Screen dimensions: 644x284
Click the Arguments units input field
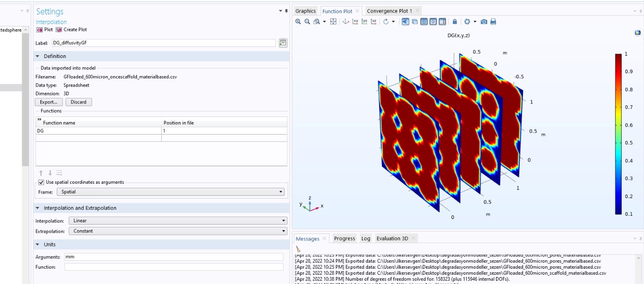point(174,257)
